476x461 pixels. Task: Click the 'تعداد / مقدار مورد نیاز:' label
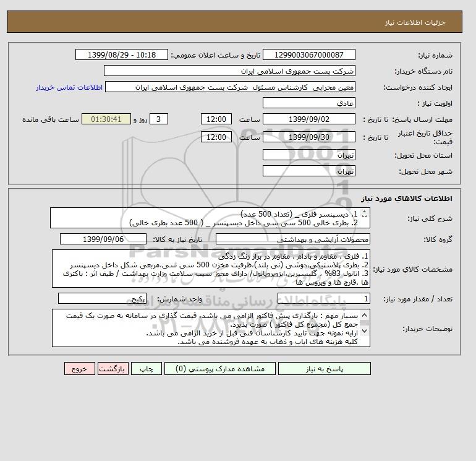pyautogui.click(x=418, y=299)
